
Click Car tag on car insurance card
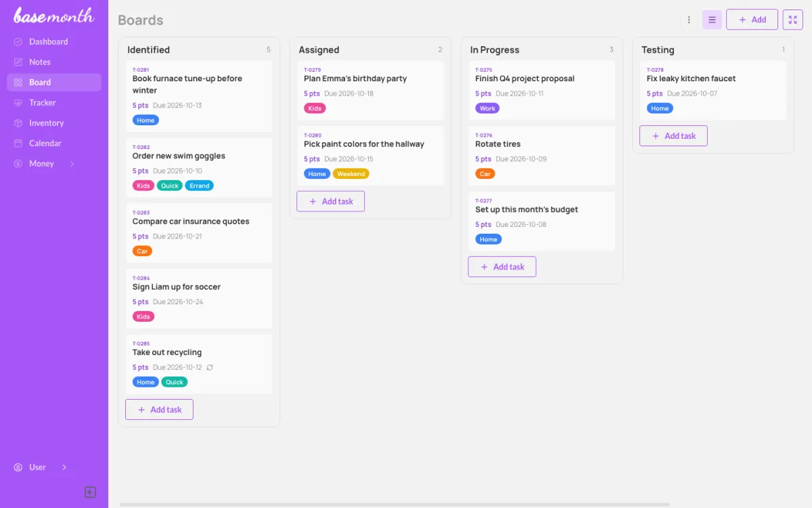(142, 251)
